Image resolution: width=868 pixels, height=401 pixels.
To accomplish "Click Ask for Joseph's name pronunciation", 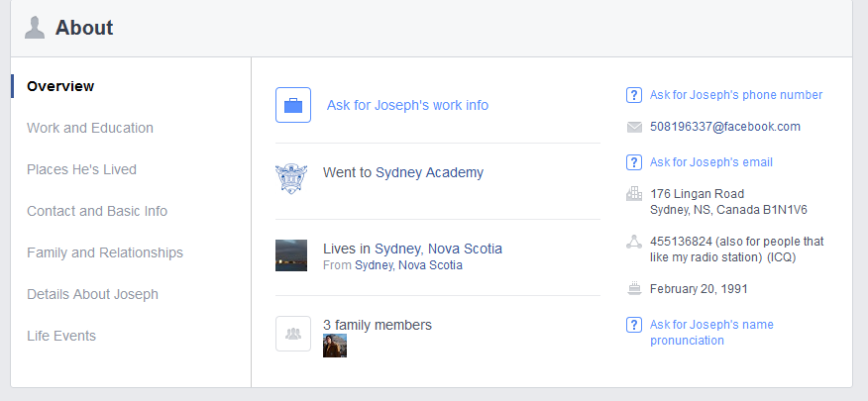I will click(711, 333).
